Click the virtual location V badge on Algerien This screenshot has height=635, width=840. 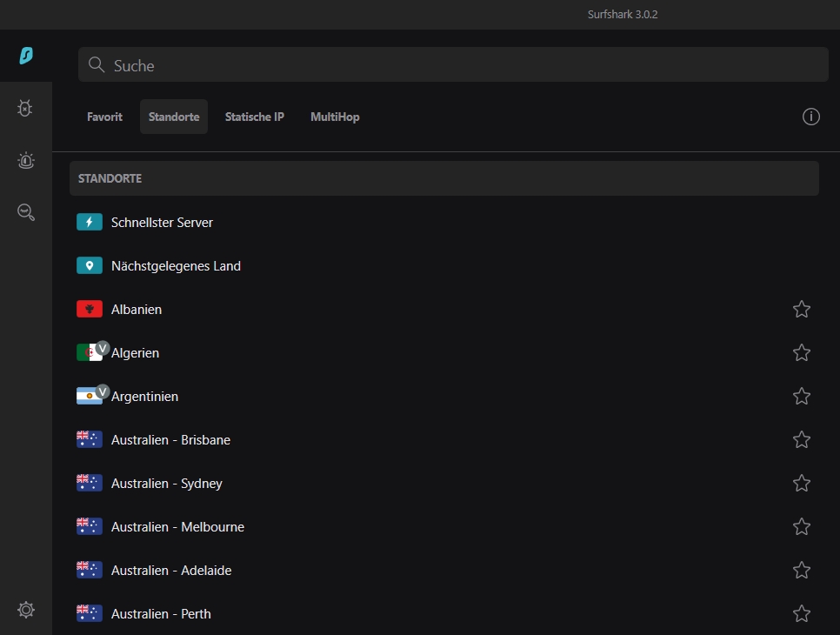[x=103, y=348]
